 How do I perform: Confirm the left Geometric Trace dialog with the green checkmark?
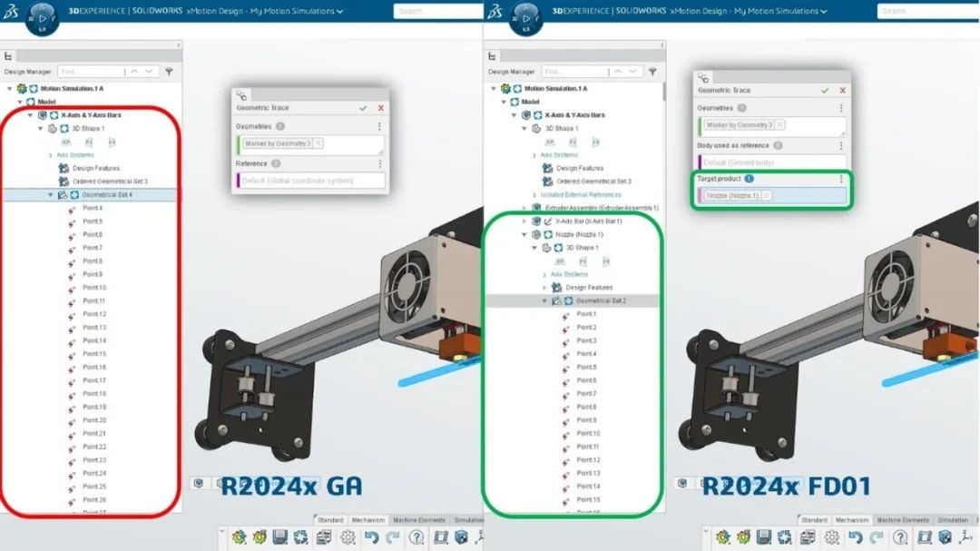point(363,108)
